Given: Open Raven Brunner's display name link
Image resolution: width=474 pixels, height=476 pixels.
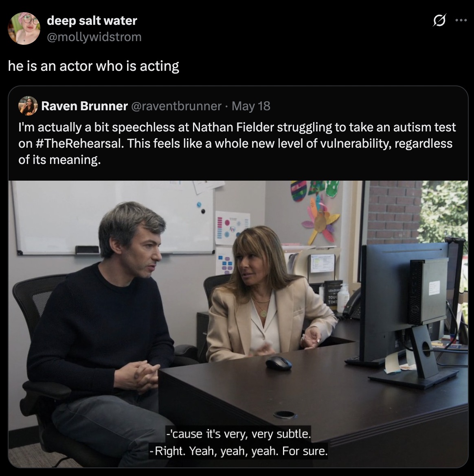Looking at the screenshot, I should pos(84,106).
